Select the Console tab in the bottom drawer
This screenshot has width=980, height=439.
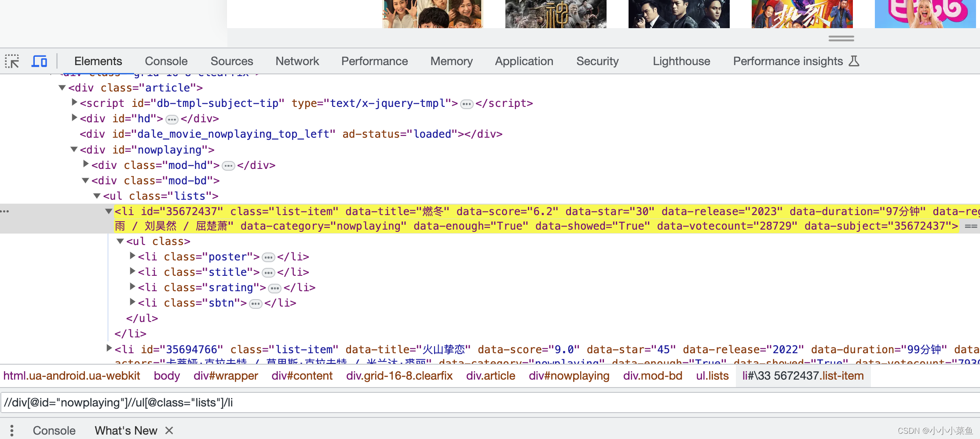54,430
